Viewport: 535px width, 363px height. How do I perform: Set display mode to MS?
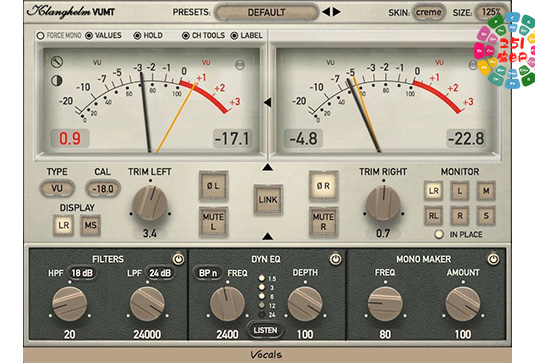[x=90, y=225]
